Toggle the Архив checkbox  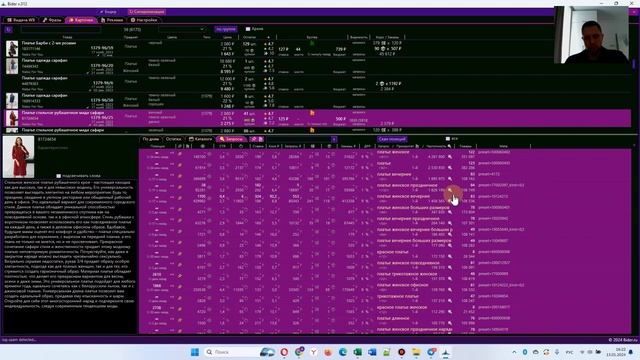tap(248, 29)
